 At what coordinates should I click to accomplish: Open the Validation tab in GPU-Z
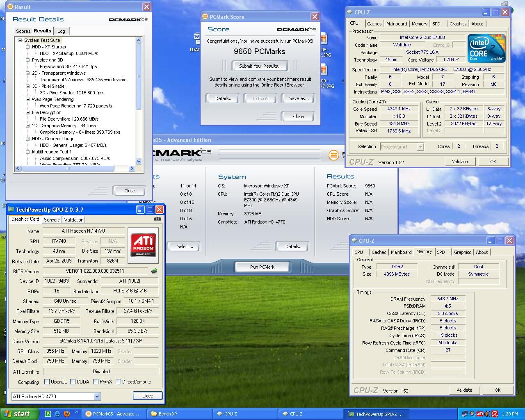tap(74, 220)
